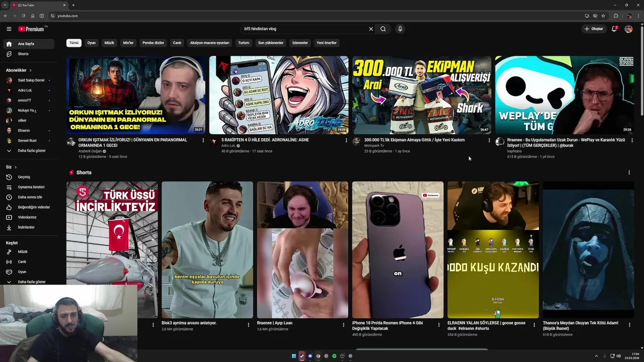Open the Motopark Tv channel link

pyautogui.click(x=374, y=145)
